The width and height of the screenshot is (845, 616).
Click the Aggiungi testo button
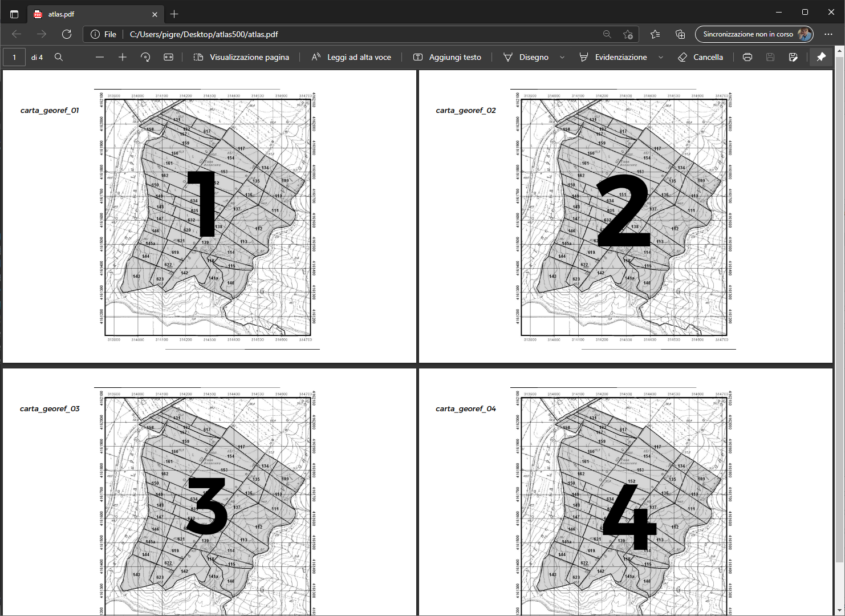pos(447,57)
